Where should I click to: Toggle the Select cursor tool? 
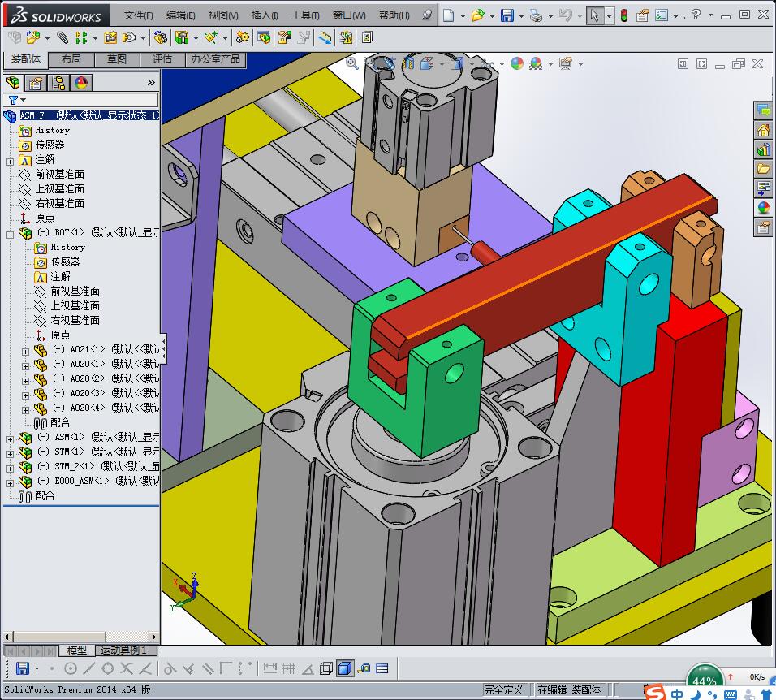click(594, 15)
